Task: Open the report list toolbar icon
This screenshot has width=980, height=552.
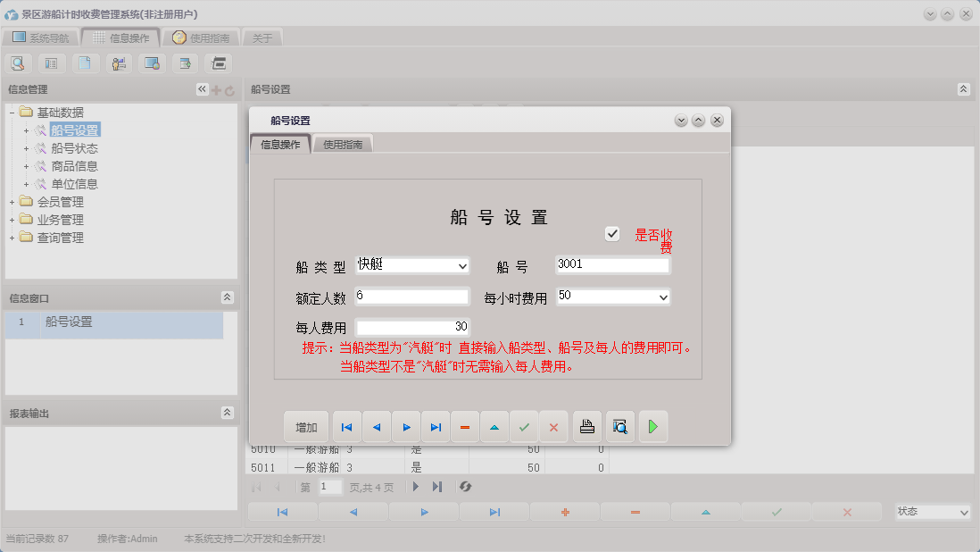Action: point(51,63)
